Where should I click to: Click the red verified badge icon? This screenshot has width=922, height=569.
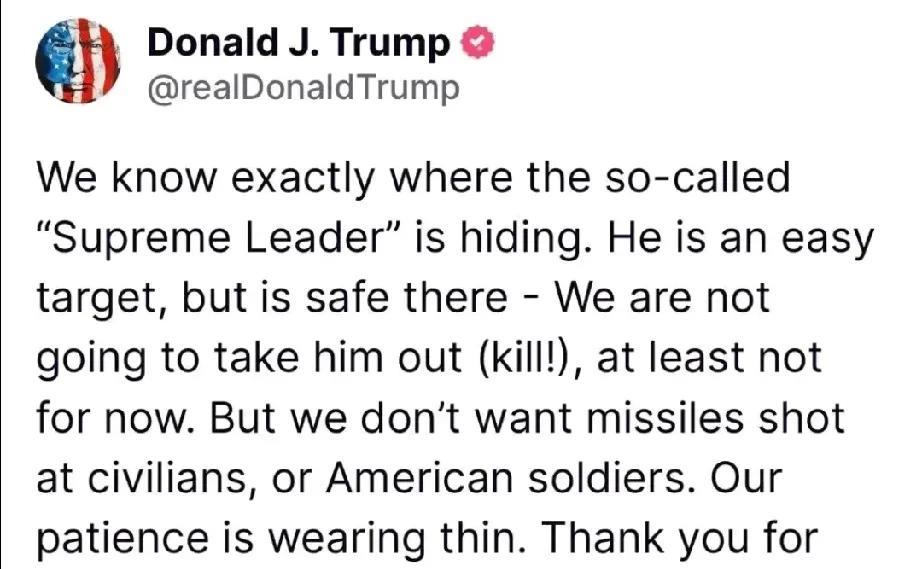(477, 42)
